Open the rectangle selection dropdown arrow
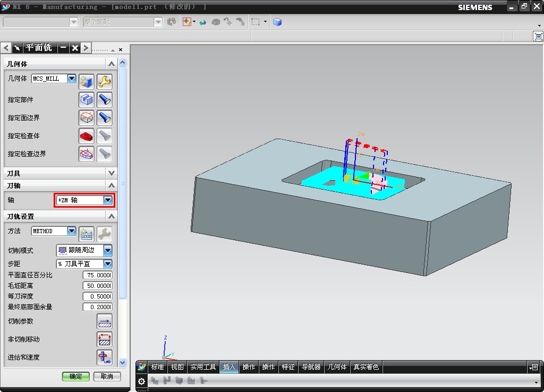Viewport: 544px width, 392px height. (x=266, y=22)
